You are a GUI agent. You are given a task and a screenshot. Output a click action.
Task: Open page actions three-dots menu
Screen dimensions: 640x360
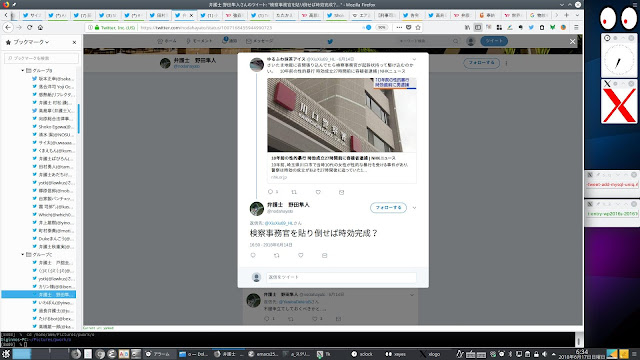click(x=399, y=27)
